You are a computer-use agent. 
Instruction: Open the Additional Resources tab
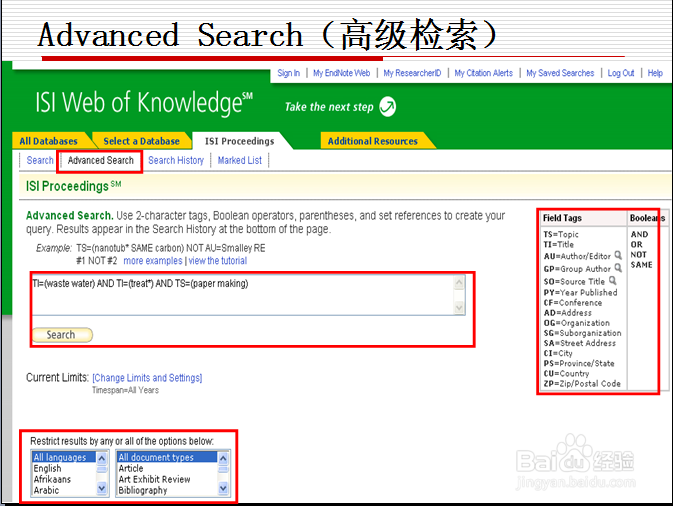point(373,141)
